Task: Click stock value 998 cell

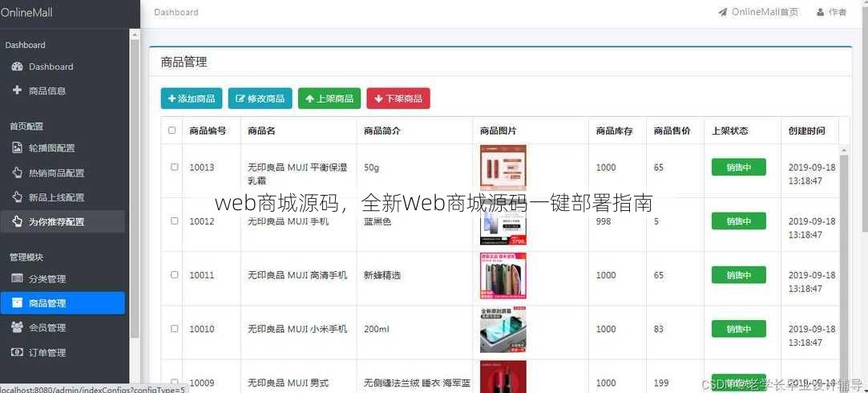Action: click(x=604, y=221)
